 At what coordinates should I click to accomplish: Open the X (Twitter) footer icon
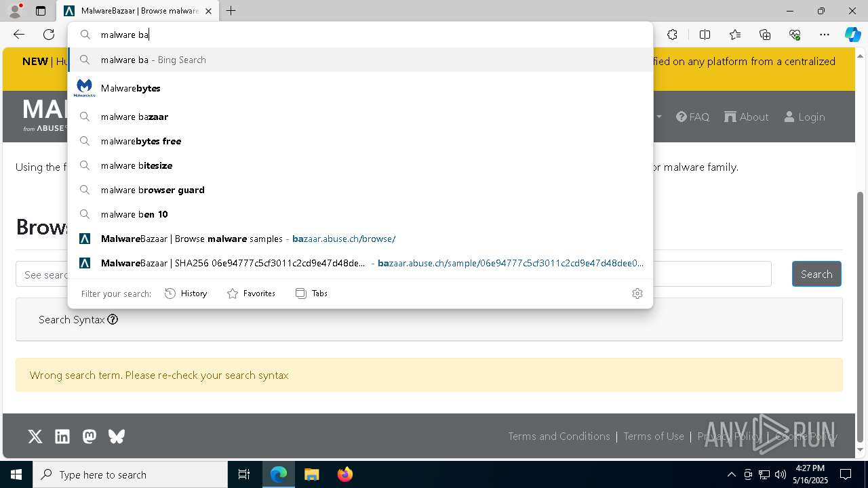(x=35, y=436)
